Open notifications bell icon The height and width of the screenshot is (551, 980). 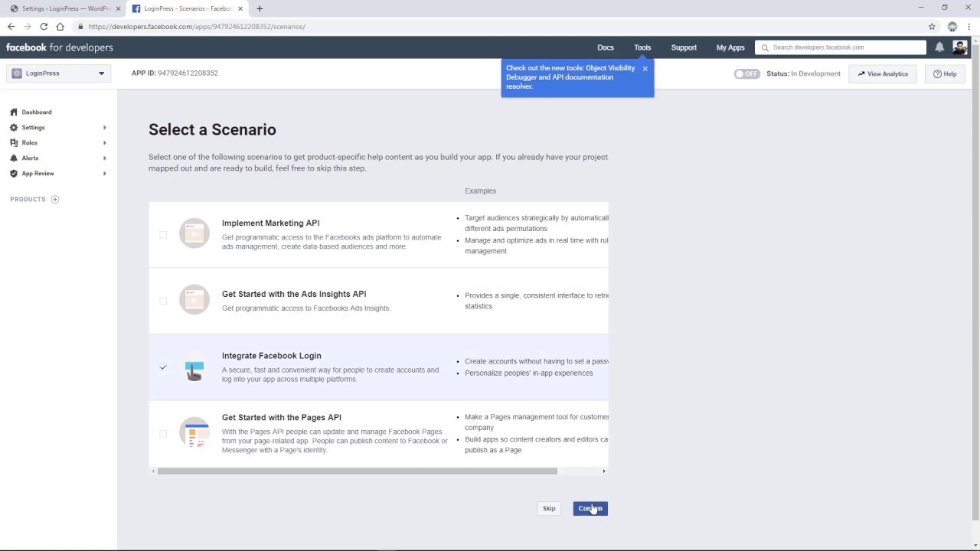point(939,47)
